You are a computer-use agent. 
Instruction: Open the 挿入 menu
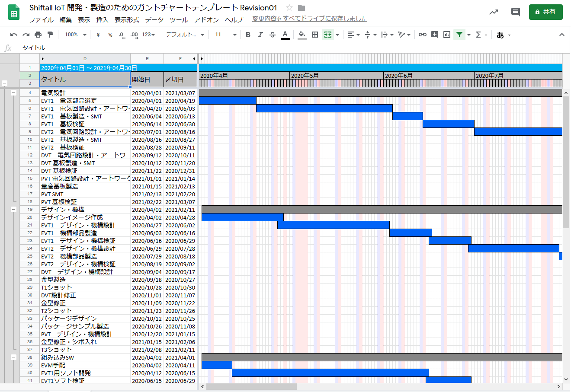pyautogui.click(x=102, y=19)
